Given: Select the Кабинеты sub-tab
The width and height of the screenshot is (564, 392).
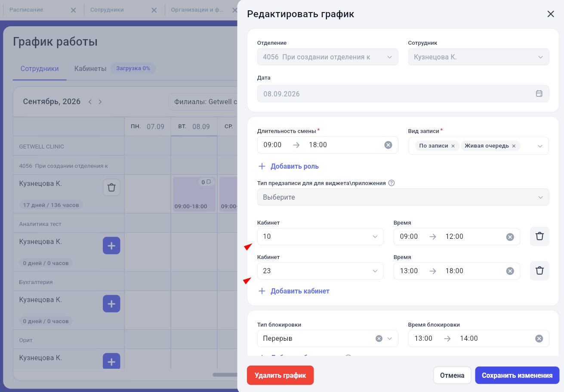Looking at the screenshot, I should point(90,68).
